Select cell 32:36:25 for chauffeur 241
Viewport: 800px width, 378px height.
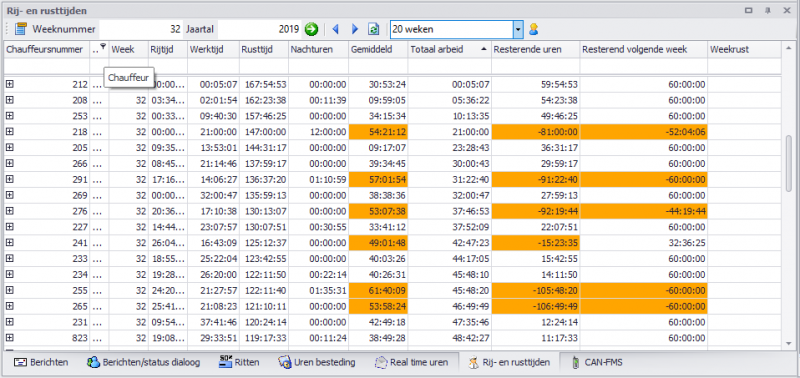pos(643,242)
